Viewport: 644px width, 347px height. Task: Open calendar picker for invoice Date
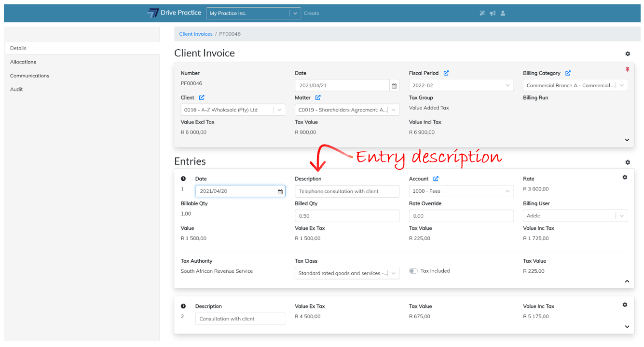coord(394,86)
